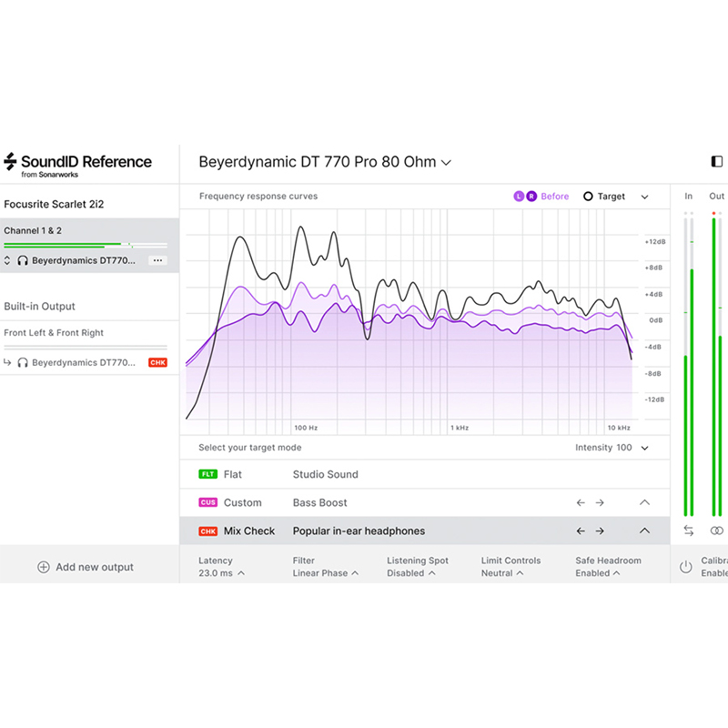Click the SoundID Reference logo
The height and width of the screenshot is (728, 728).
pos(77,165)
